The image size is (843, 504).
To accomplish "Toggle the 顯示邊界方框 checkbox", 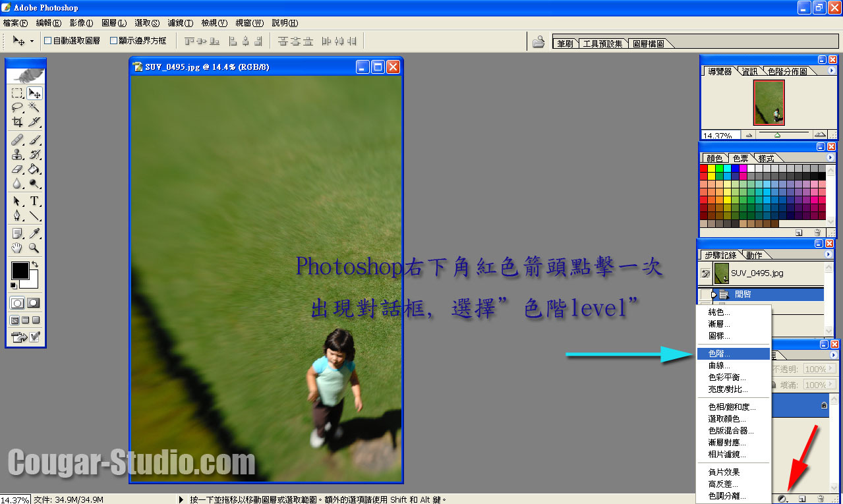I will pos(114,41).
